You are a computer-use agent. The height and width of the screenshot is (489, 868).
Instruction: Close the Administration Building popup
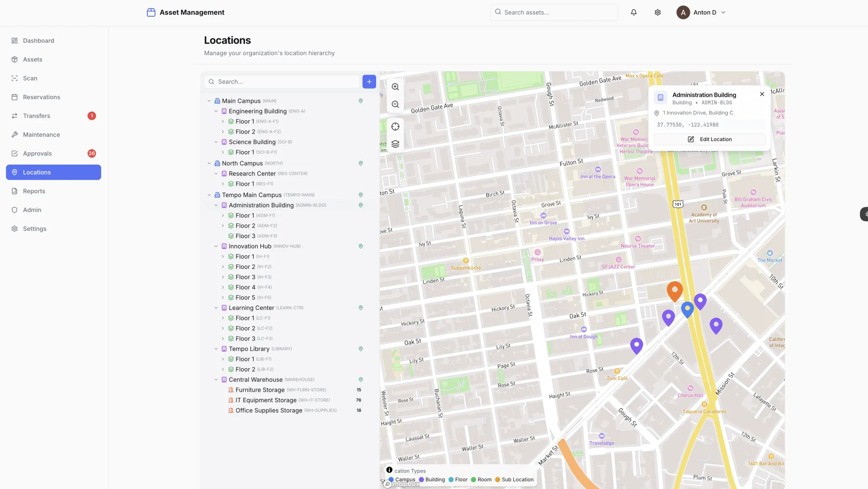click(x=762, y=94)
